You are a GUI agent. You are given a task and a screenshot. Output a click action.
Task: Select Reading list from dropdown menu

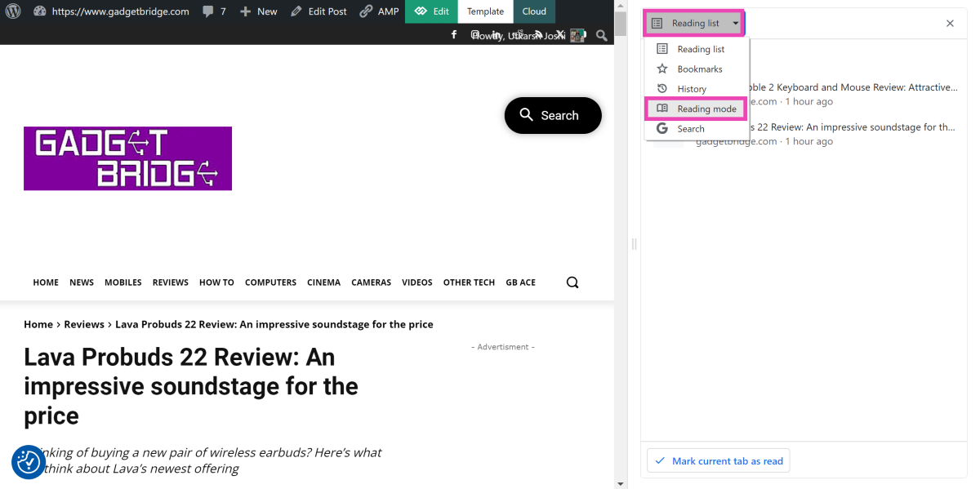(x=697, y=49)
